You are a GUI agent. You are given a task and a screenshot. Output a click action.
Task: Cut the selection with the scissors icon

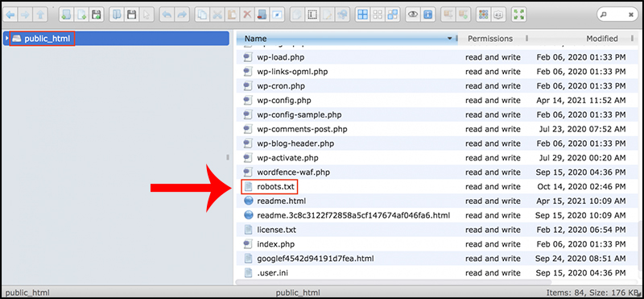click(217, 15)
